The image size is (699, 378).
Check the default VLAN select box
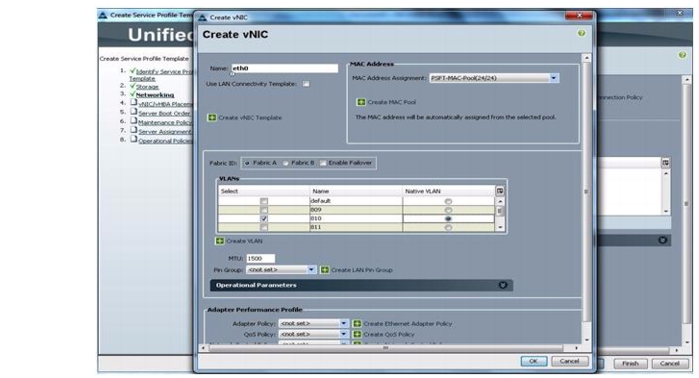[264, 201]
